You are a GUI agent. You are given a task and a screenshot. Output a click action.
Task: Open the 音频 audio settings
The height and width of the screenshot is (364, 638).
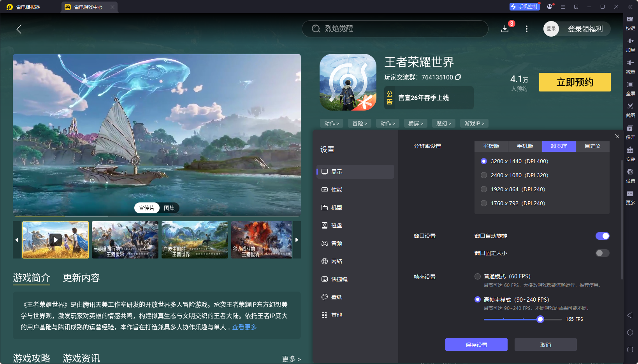click(337, 243)
